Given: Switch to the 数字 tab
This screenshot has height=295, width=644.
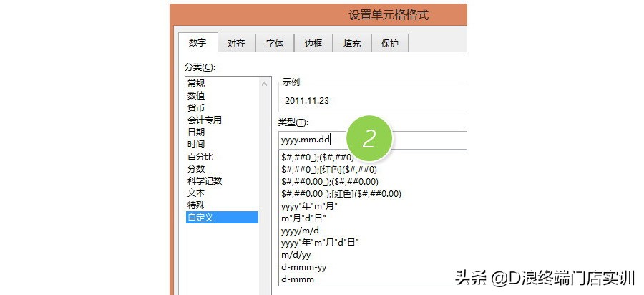Looking at the screenshot, I should tap(197, 42).
